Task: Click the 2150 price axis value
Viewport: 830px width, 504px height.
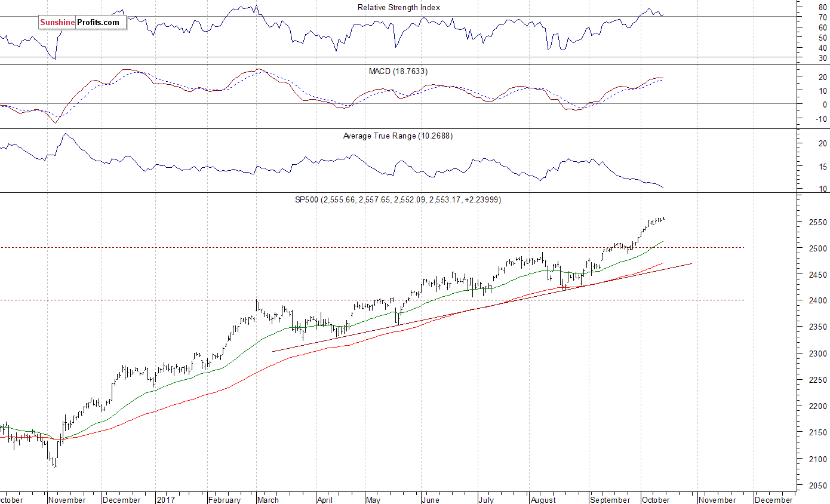Action: pyautogui.click(x=818, y=432)
